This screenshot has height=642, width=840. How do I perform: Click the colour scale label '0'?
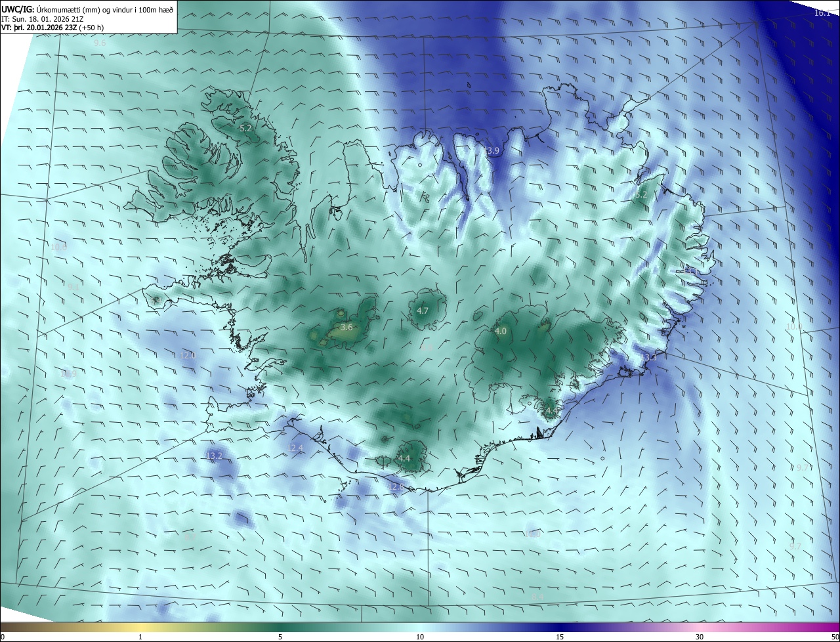(3, 637)
